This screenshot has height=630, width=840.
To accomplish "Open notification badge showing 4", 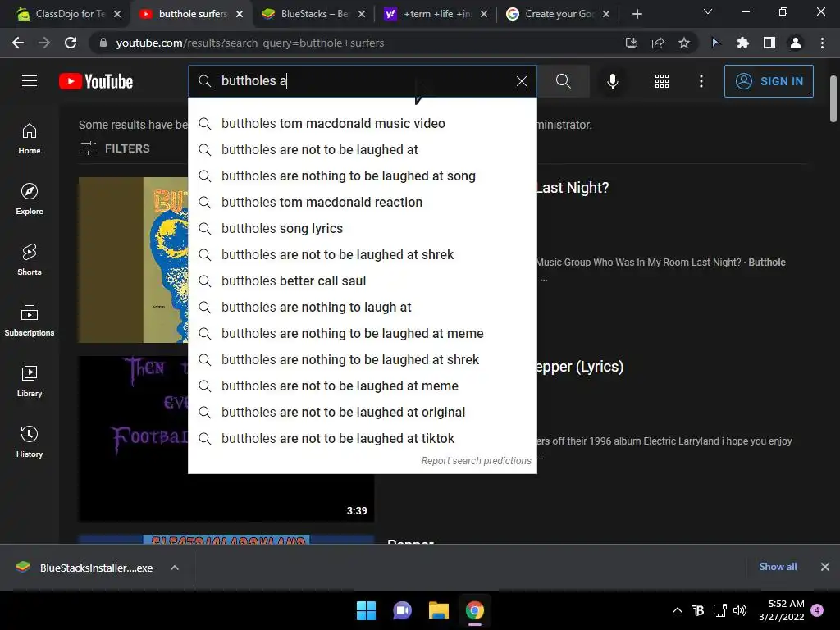I will (x=818, y=610).
